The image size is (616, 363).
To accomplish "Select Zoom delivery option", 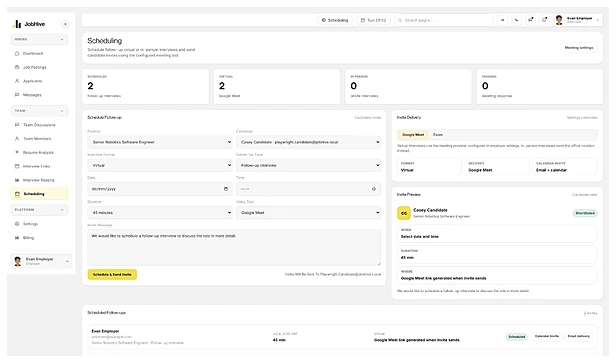I will 438,135.
